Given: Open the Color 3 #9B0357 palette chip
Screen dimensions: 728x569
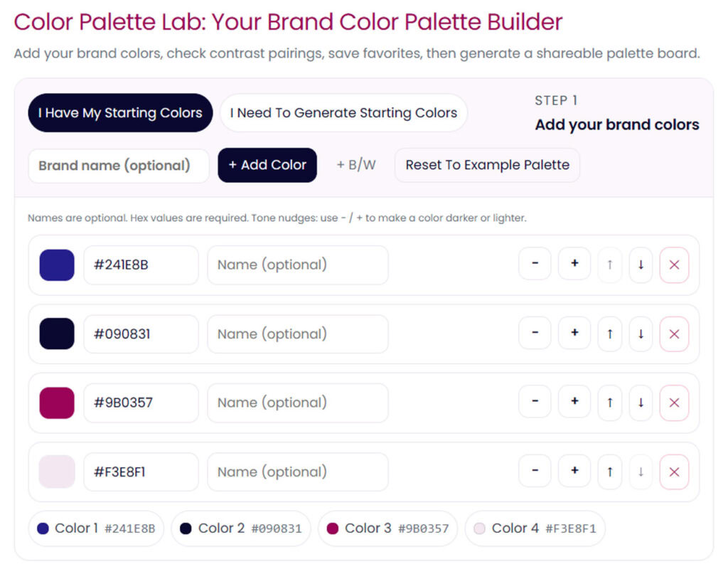Looking at the screenshot, I should 387,528.
